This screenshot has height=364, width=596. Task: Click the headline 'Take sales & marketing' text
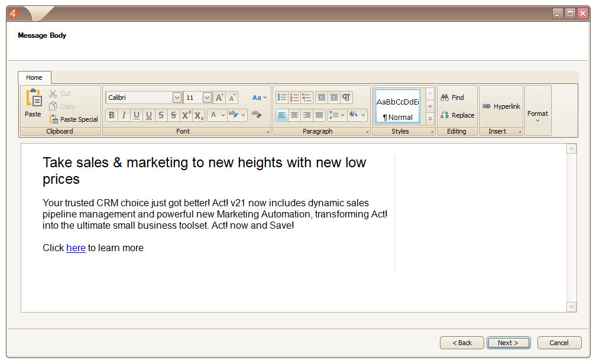coord(204,171)
